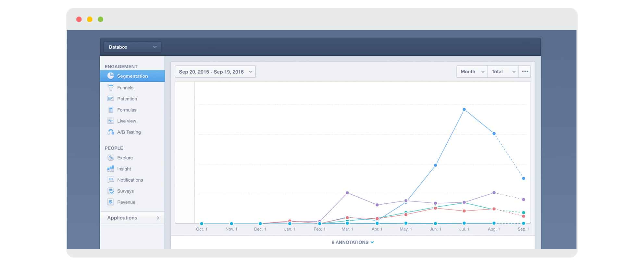Screen dimensions: 644x266
Task: Click the Insight bar chart icon
Action: tap(111, 169)
